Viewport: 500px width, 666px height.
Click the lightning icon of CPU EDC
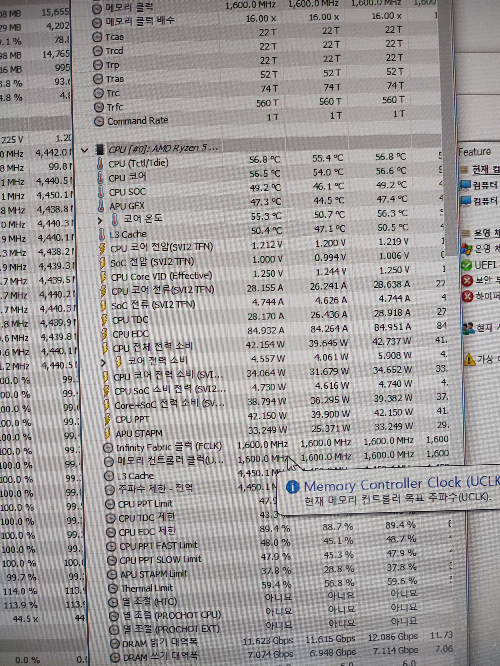click(105, 334)
